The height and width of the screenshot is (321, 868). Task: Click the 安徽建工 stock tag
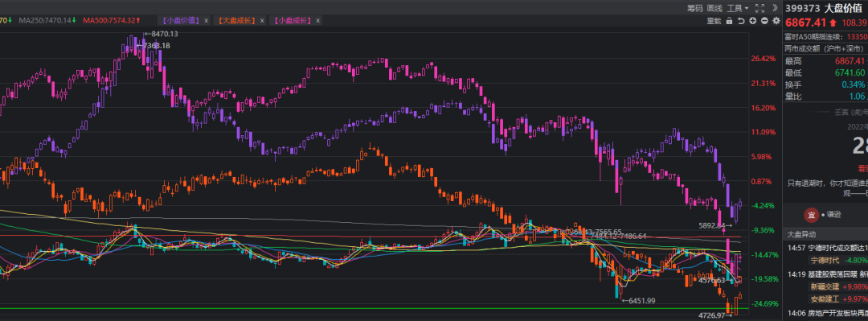click(x=824, y=298)
